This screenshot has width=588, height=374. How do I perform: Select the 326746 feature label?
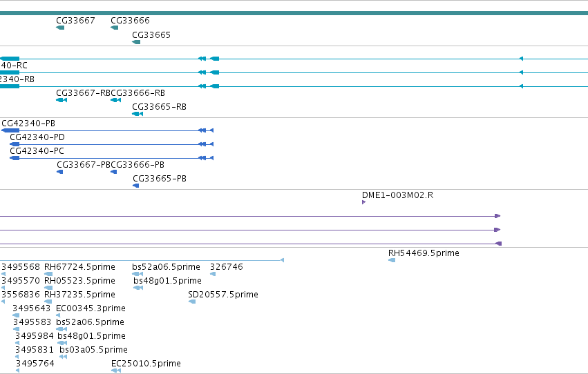(x=227, y=267)
